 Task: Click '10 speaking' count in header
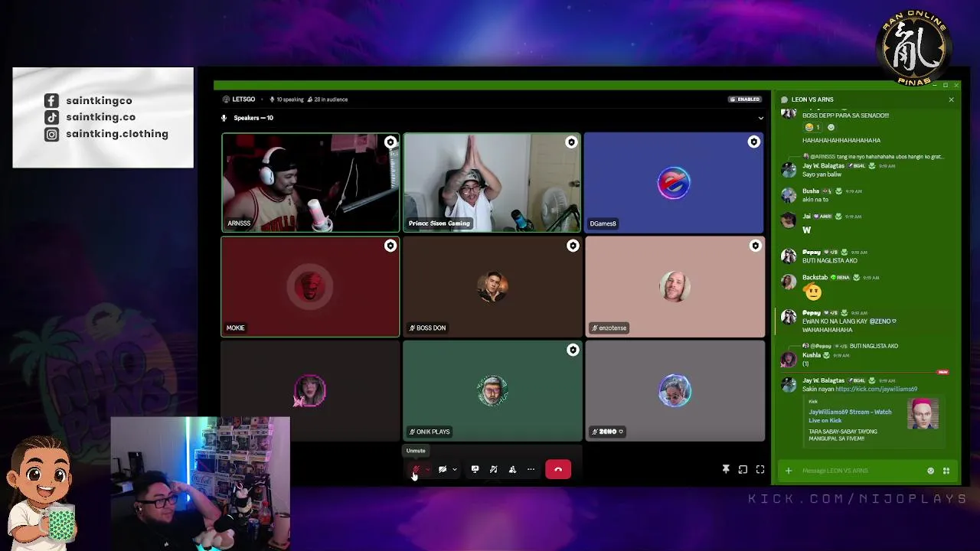pos(286,99)
